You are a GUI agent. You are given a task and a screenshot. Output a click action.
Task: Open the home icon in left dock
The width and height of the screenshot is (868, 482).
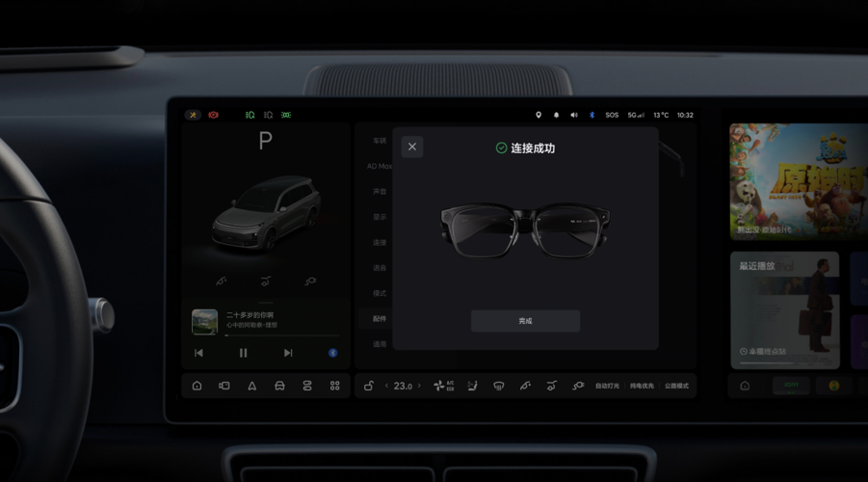[x=197, y=386]
